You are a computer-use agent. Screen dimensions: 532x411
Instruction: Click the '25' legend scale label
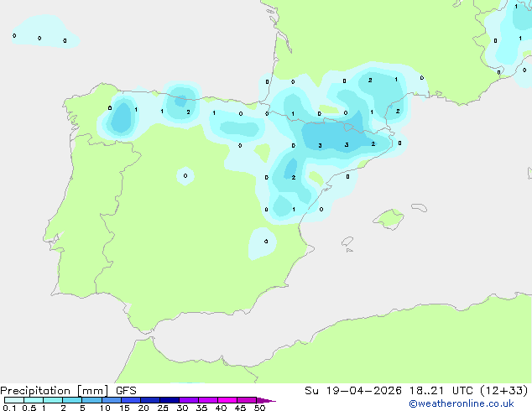tap(163, 408)
